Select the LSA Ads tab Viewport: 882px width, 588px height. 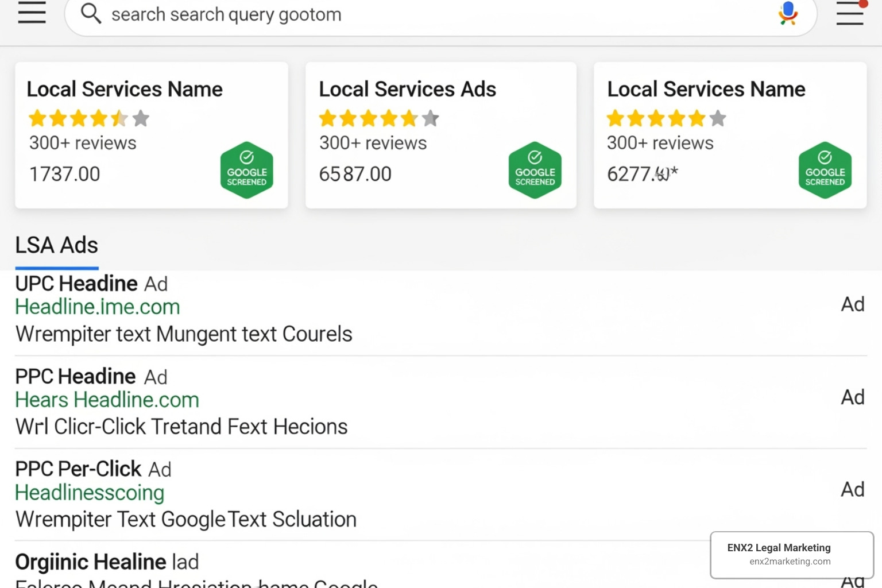(x=56, y=246)
